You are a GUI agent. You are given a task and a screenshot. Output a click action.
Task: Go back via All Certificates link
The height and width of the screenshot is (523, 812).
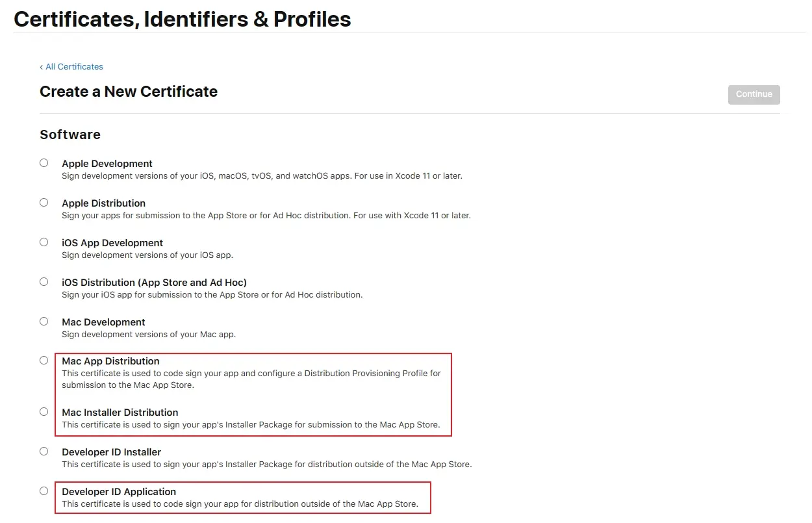click(71, 67)
